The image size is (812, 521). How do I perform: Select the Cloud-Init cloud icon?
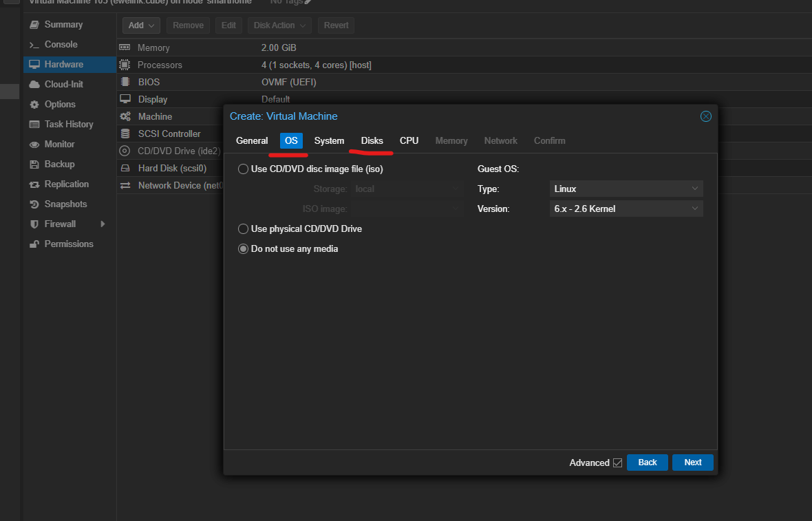click(34, 85)
